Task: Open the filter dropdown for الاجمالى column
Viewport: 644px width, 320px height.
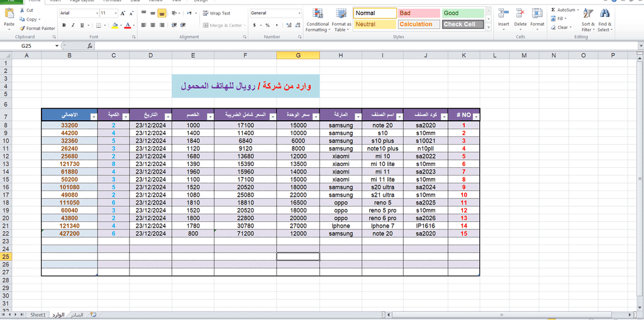Action: point(93,117)
